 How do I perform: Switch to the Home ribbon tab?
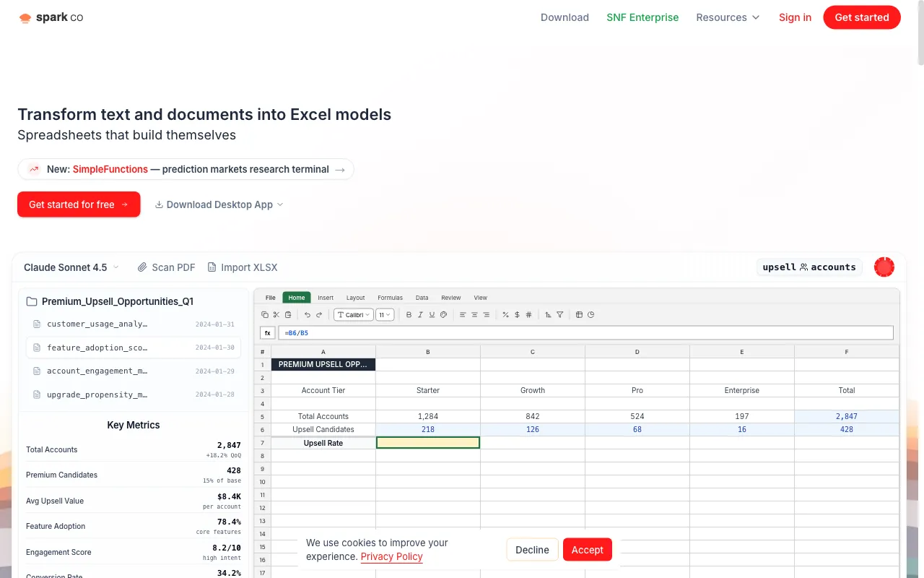click(297, 298)
